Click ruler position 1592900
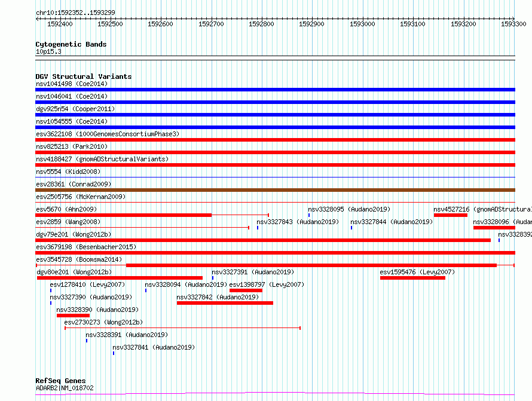532x401 pixels. tap(311, 24)
